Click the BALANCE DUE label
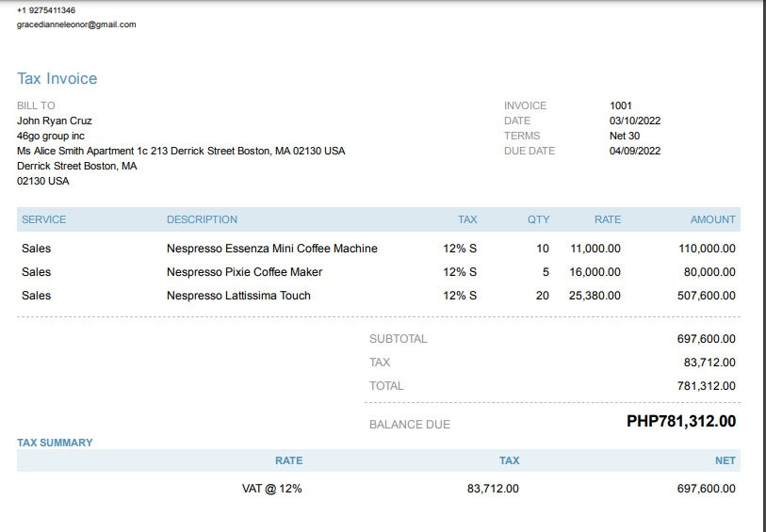Screen dimensions: 766x532 coord(409,425)
